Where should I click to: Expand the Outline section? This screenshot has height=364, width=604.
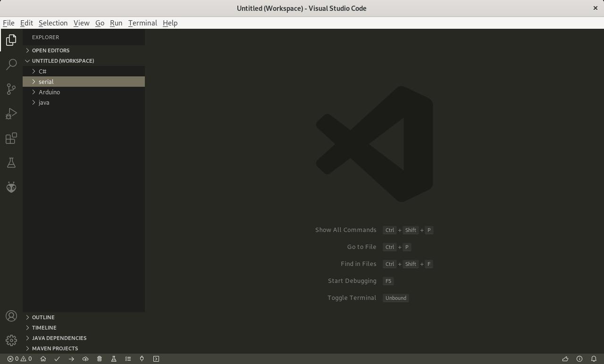pyautogui.click(x=43, y=317)
